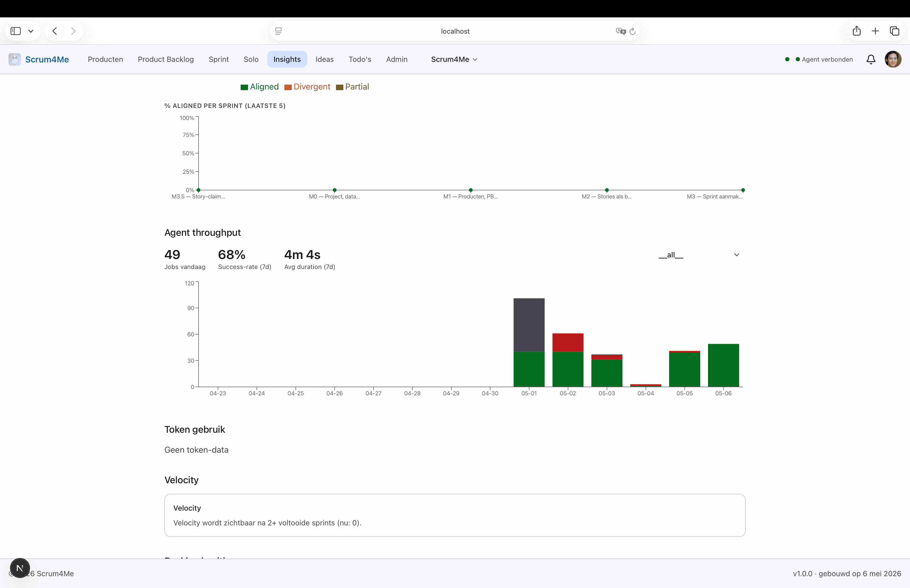This screenshot has width=910, height=588.
Task: Open the Todo's tab
Action: [360, 59]
